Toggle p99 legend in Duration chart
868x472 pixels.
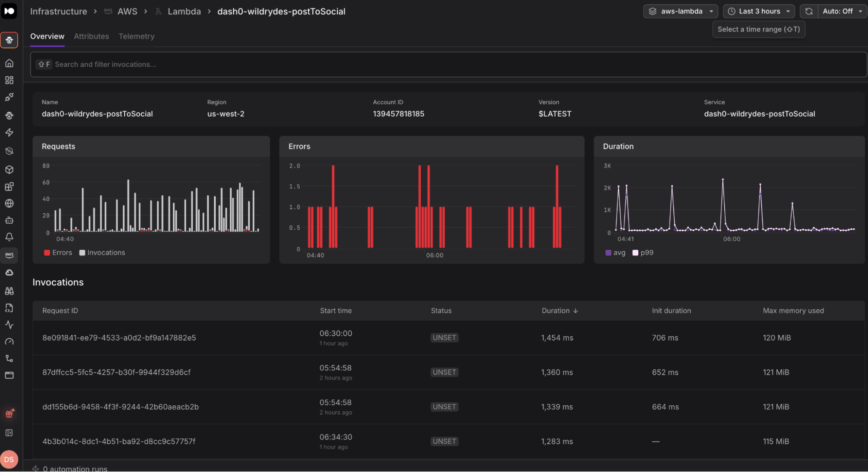tap(643, 253)
